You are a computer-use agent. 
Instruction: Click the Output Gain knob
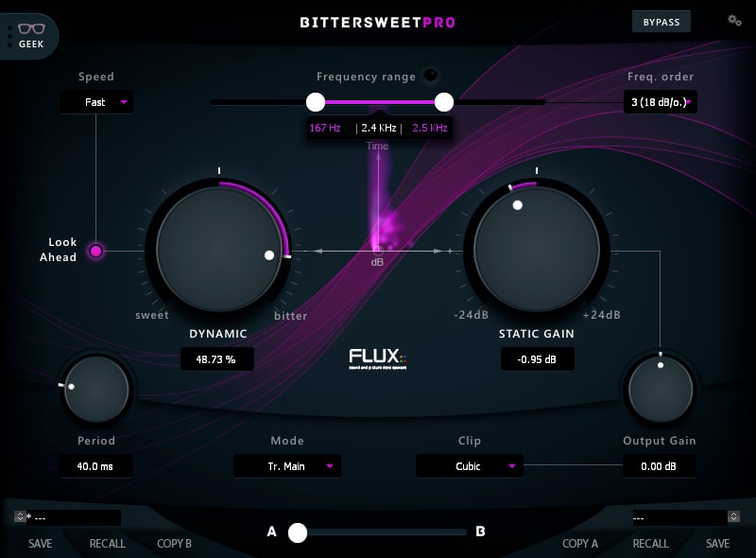point(660,389)
